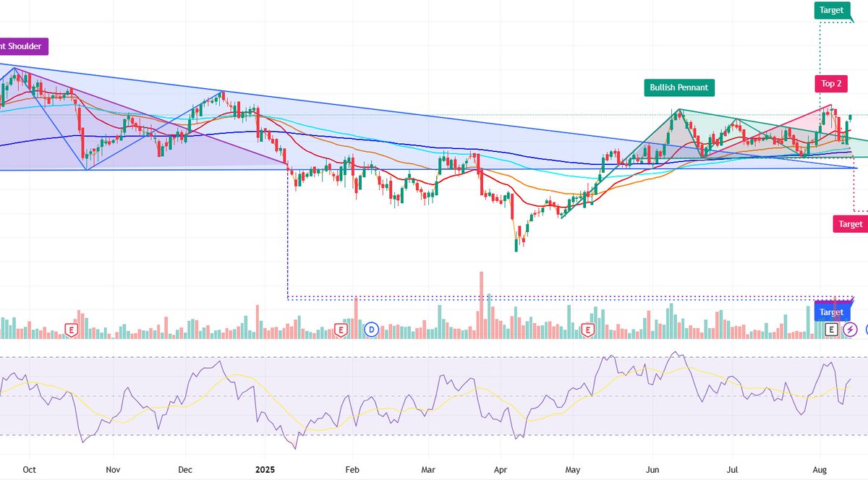Open the earnings marker between Oct and Nov

coord(72,330)
